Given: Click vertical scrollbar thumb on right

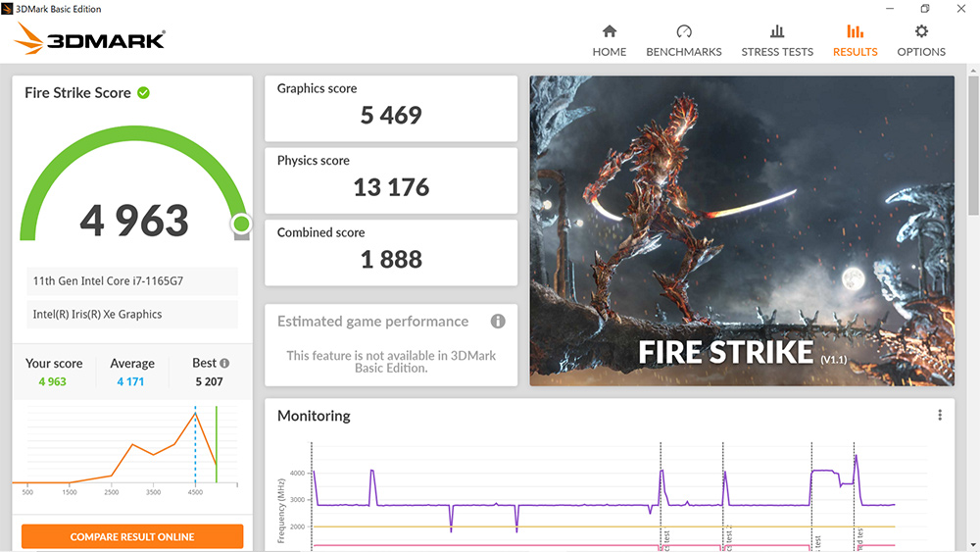Looking at the screenshot, I should click(x=973, y=146).
